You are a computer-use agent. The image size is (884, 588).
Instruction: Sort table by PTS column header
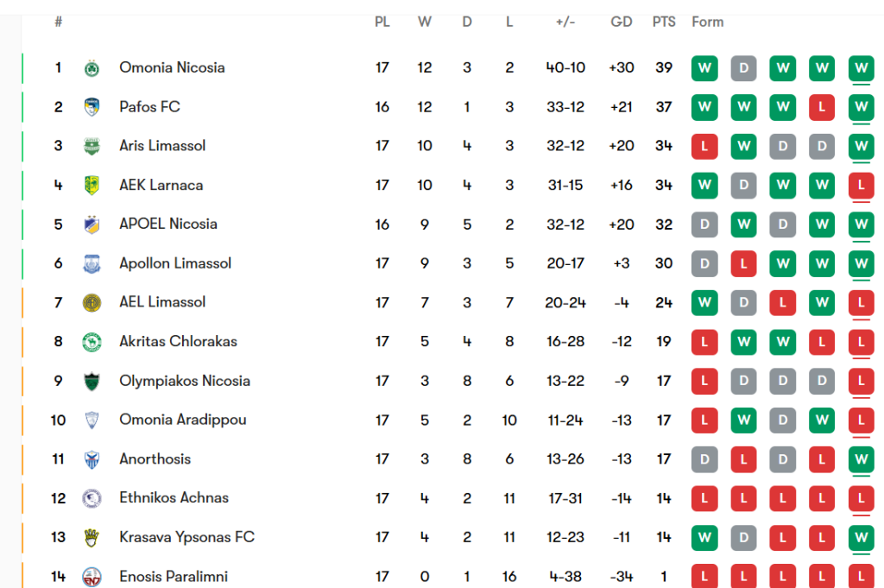pos(664,22)
